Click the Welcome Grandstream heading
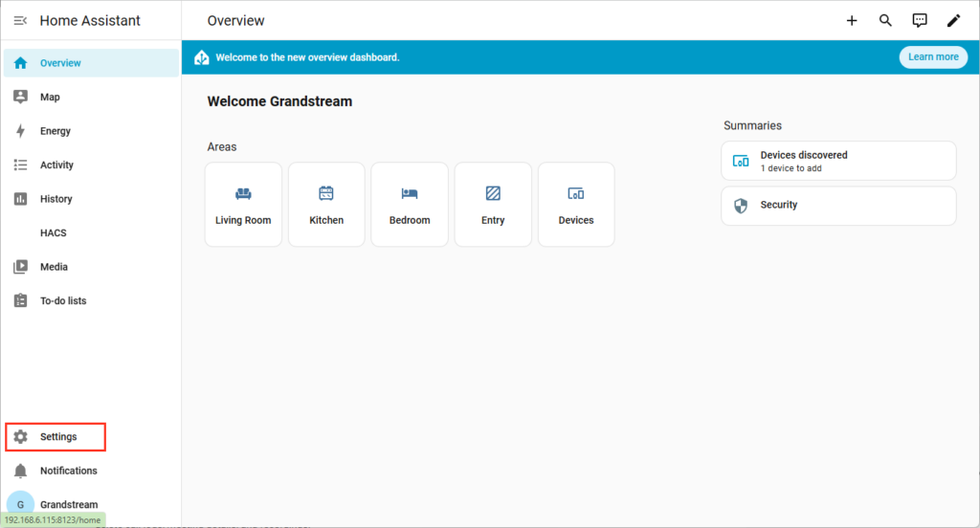Screen dimensions: 980x528 279,101
